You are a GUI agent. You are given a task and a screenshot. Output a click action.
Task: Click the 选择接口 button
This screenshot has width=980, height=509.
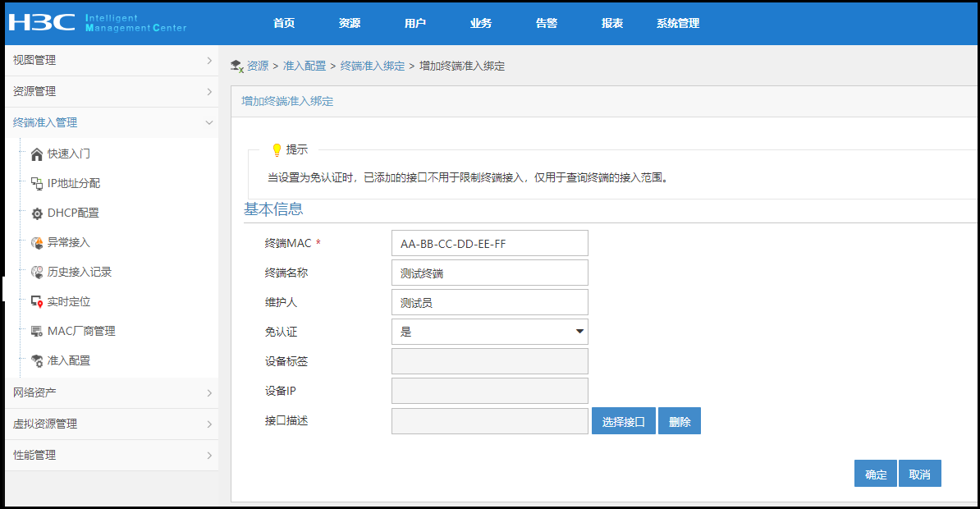pyautogui.click(x=624, y=422)
